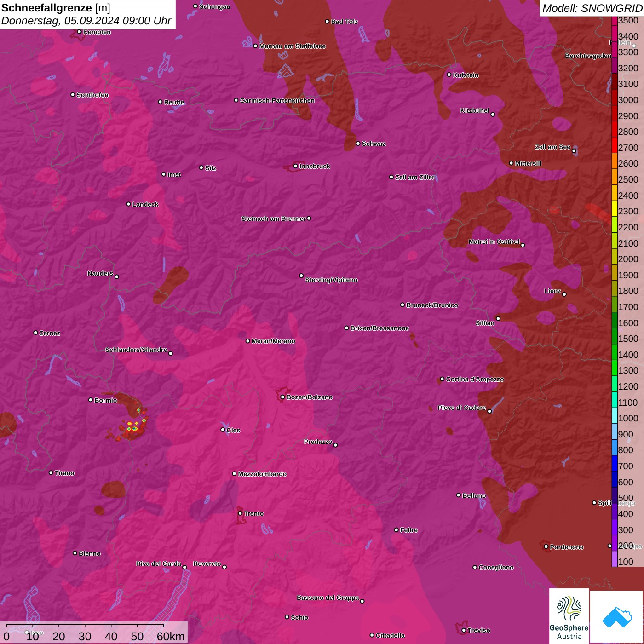Click the "Bassano del Grappa" label
644x644 pixels.
[328, 598]
